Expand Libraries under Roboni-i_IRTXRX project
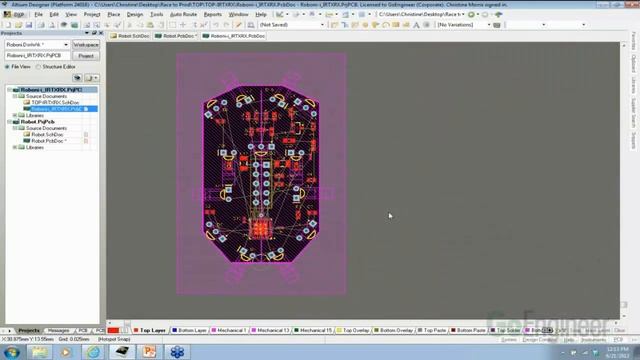640x360 pixels. pyautogui.click(x=15, y=116)
